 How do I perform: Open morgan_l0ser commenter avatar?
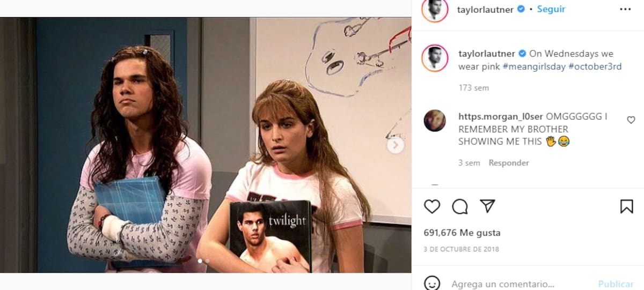click(435, 121)
